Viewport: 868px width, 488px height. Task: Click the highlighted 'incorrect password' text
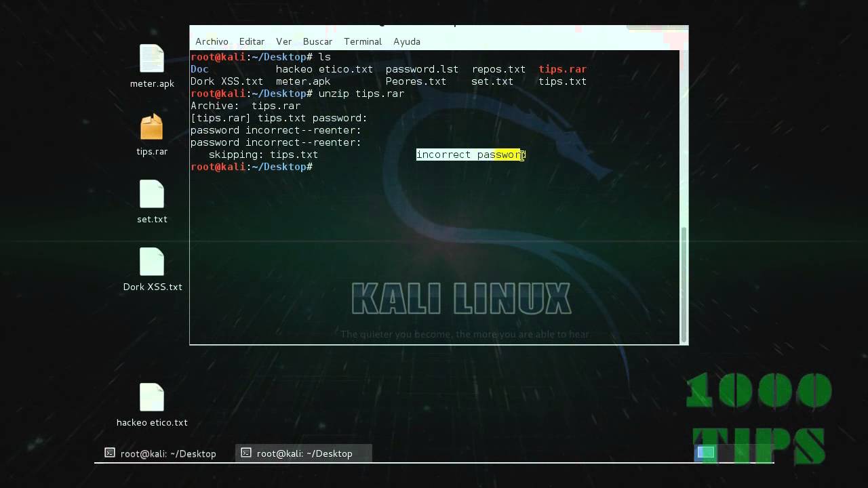471,155
